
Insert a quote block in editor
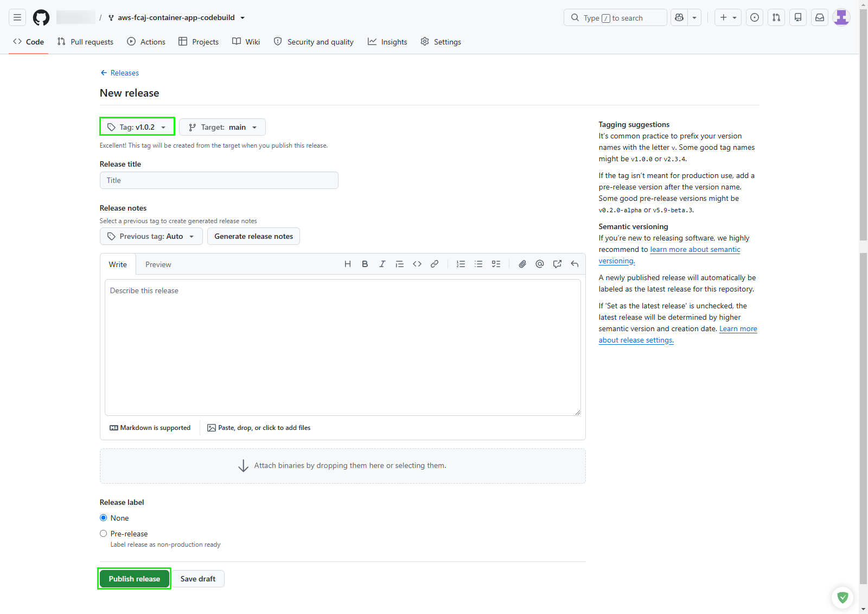pos(400,264)
